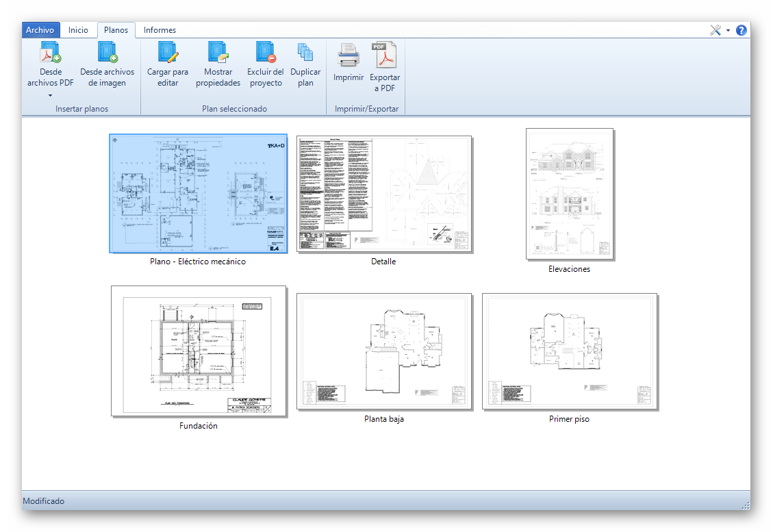Image resolution: width=773 pixels, height=532 pixels.
Task: Select the Primer piso plan thumbnail
Action: coord(570,351)
